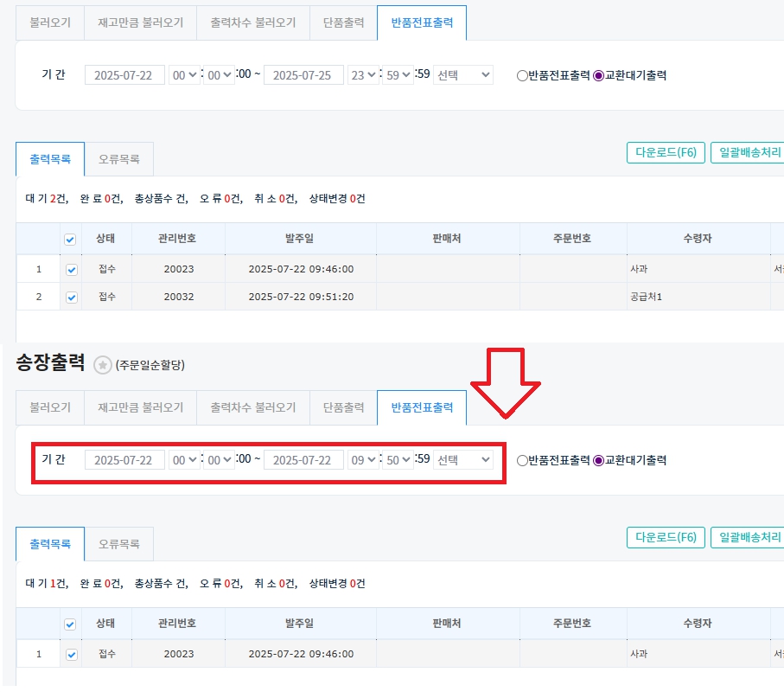The image size is (784, 698).
Task: Select 교환대기출력 radio button in the upper panel
Action: pos(598,75)
